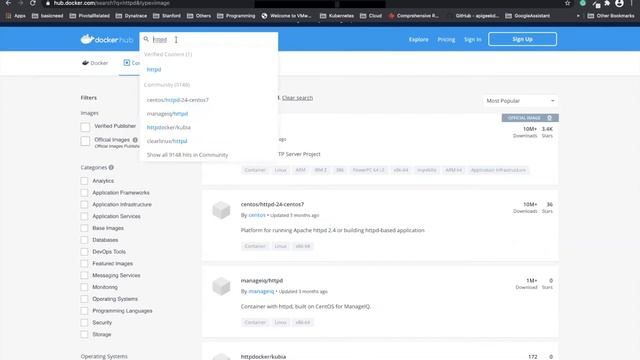Check the Security category
This screenshot has height=360, width=640.
[x=84, y=322]
